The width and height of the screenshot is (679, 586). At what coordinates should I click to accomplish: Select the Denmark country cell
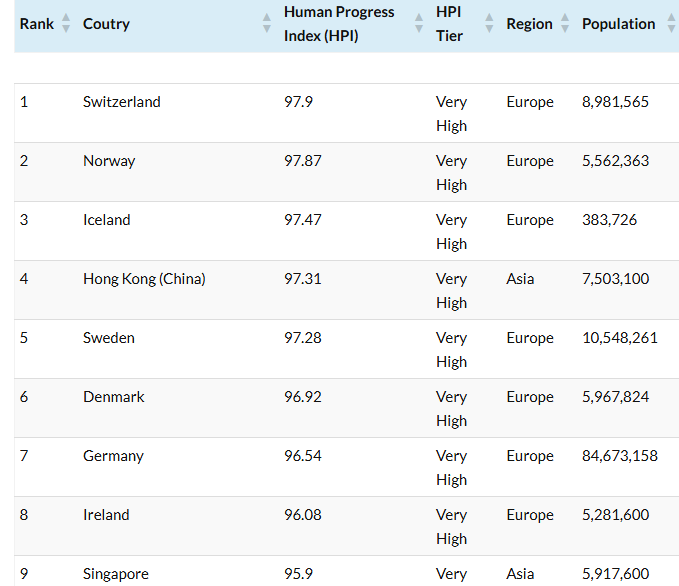click(x=113, y=397)
